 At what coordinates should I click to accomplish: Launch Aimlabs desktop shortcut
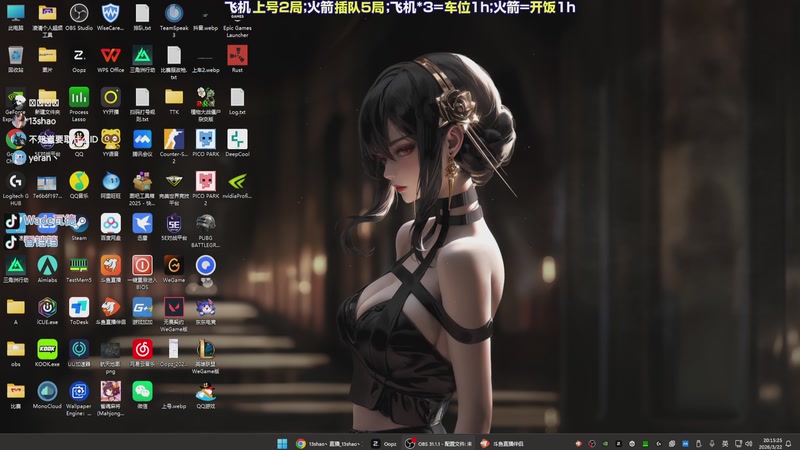pyautogui.click(x=47, y=265)
